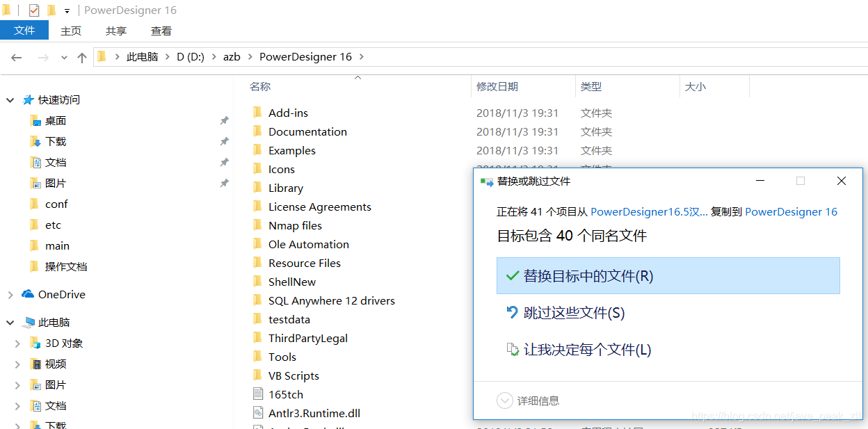The height and width of the screenshot is (429, 868).
Task: Close the 替换或跳过文件 dialog
Action: tap(842, 181)
